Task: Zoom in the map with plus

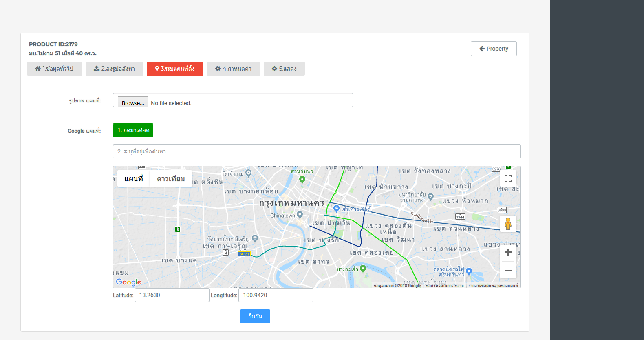Action: click(x=508, y=252)
